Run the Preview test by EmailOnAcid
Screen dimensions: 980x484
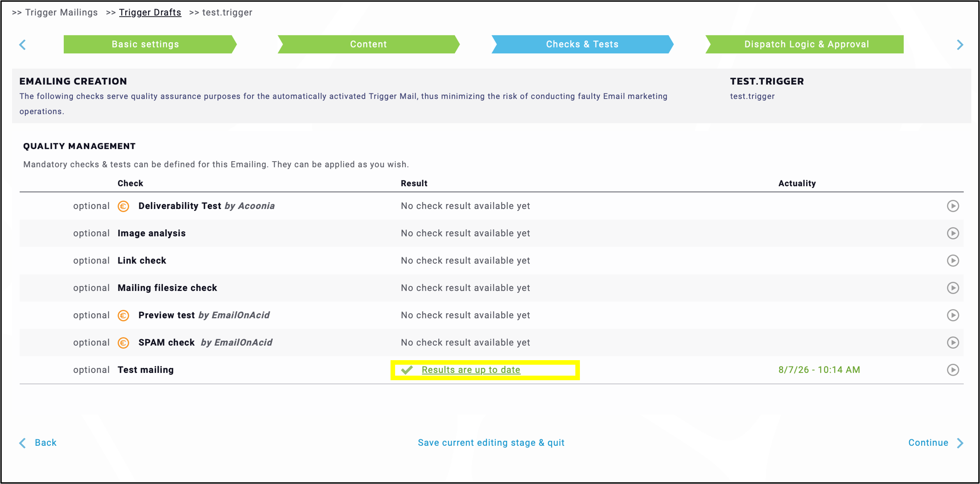click(953, 315)
